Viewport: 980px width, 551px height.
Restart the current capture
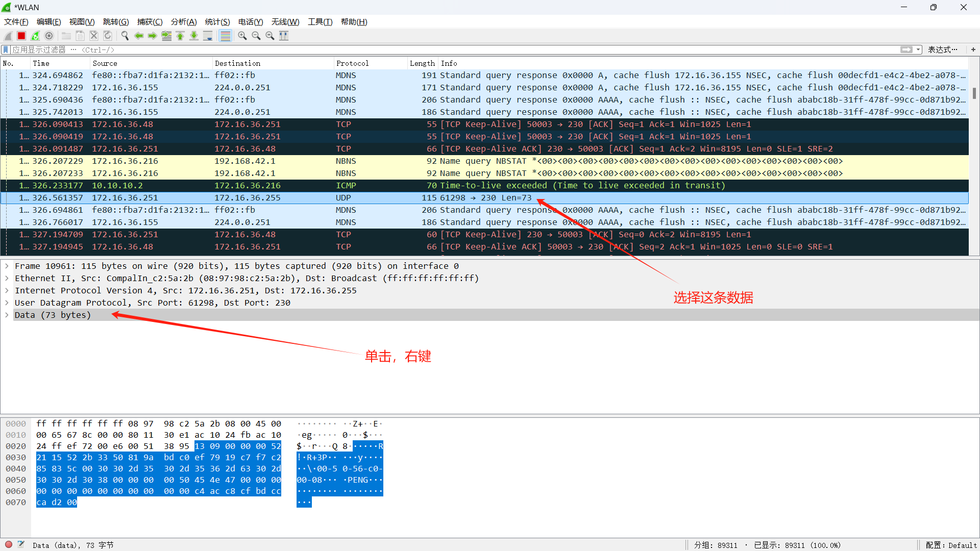coord(35,36)
